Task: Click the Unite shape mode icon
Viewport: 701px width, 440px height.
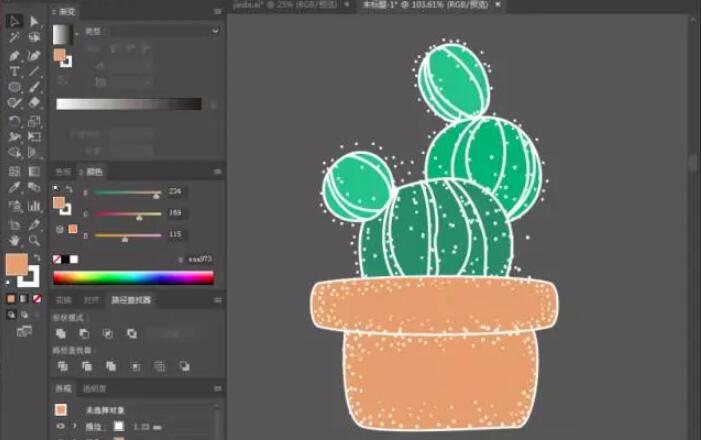Action: (x=62, y=333)
